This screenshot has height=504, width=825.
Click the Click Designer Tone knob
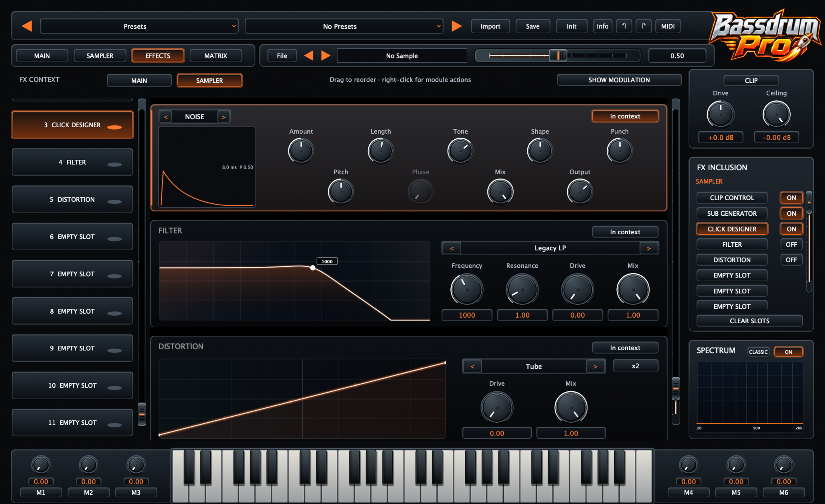point(460,151)
